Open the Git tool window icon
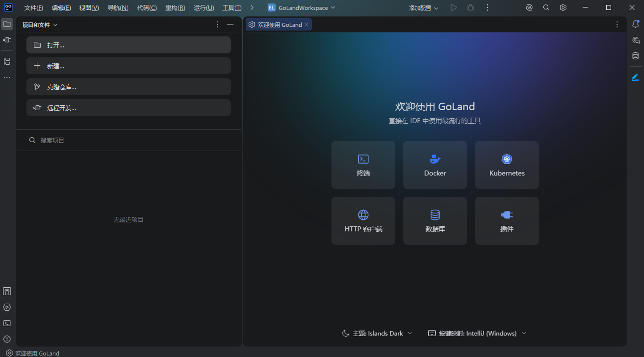The width and height of the screenshot is (644, 357). (7, 291)
